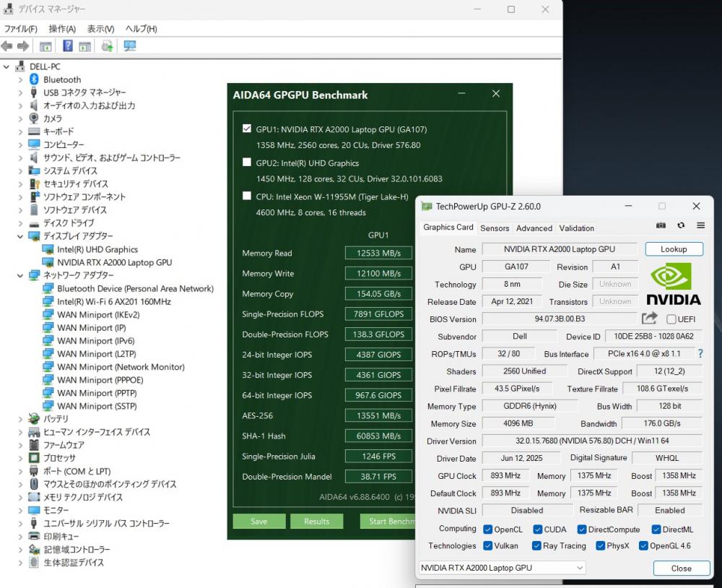This screenshot has height=588, width=722.
Task: Open the ファイル(F) menu
Action: (x=21, y=29)
